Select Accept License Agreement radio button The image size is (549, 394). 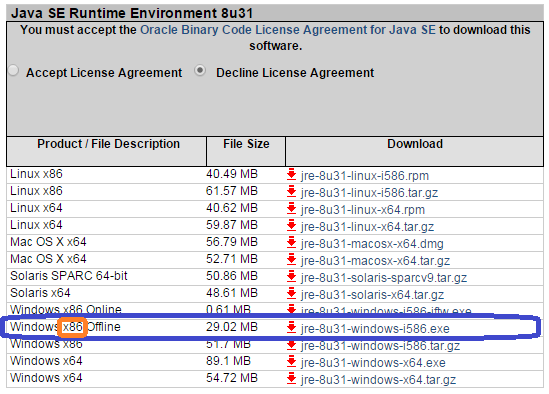pos(13,71)
